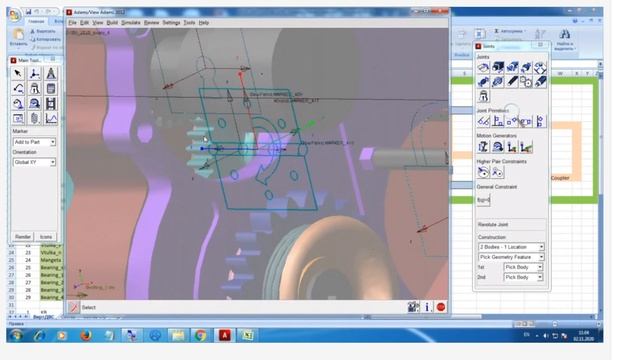This screenshot has height=360, width=640.
Task: Pick the marker coordinate axes tool in Main Toolbox
Action: [x=34, y=73]
